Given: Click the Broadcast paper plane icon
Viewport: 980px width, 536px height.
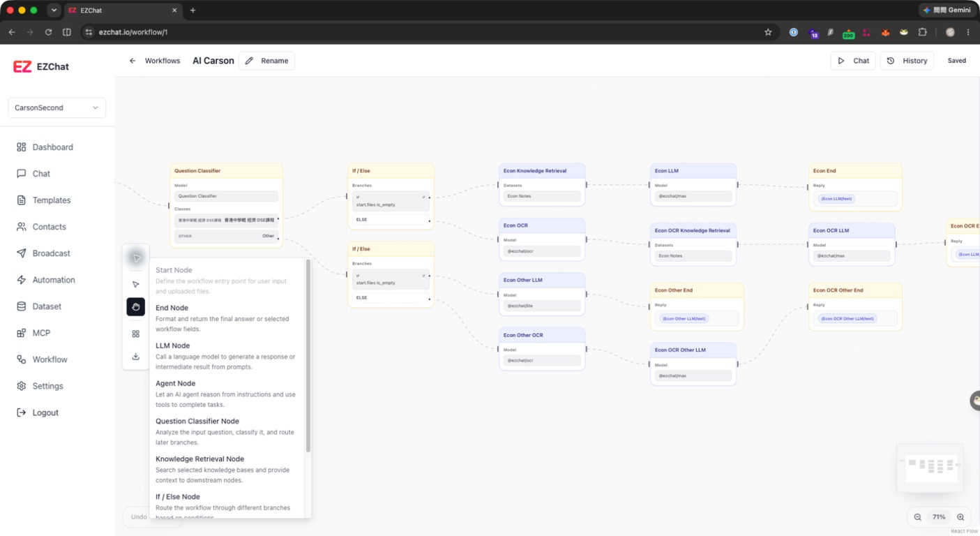Looking at the screenshot, I should pos(22,253).
